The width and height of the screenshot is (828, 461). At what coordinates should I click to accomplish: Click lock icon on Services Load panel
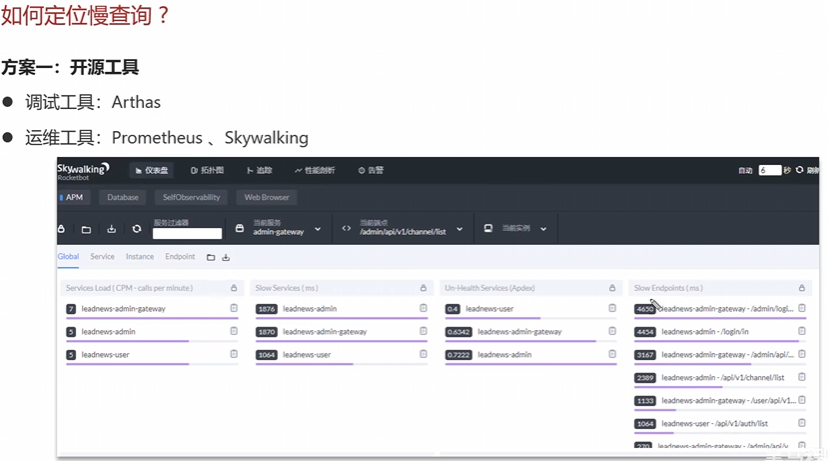tap(234, 288)
